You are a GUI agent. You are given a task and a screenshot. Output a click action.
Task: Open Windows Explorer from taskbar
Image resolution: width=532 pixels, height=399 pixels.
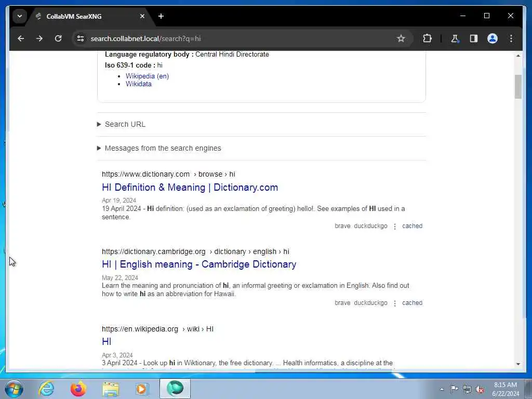[111, 389]
